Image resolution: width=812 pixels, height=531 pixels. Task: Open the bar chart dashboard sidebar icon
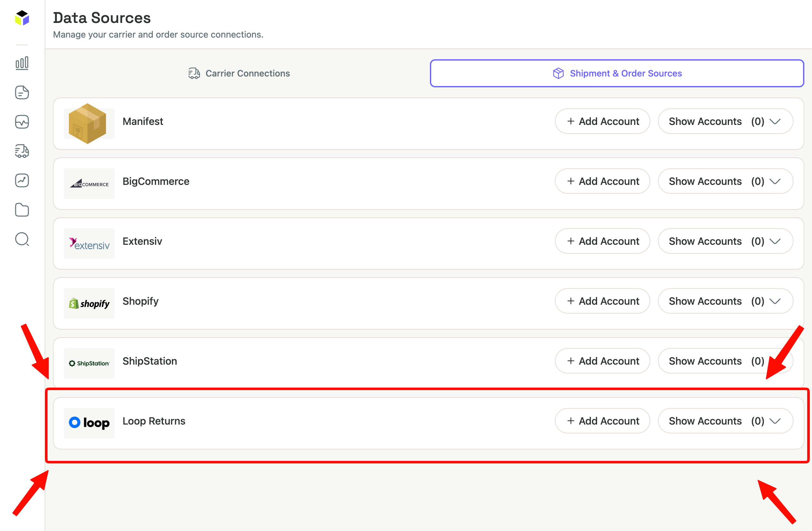coord(22,63)
